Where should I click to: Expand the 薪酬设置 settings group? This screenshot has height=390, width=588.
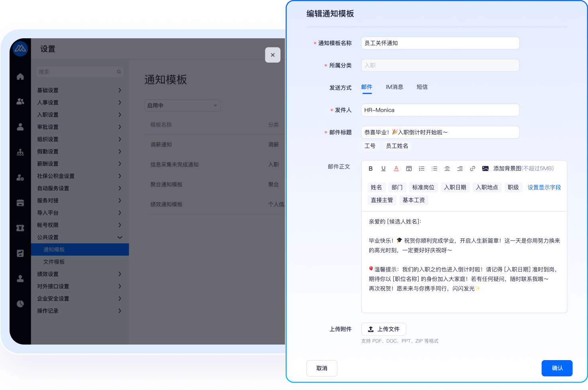[79, 164]
